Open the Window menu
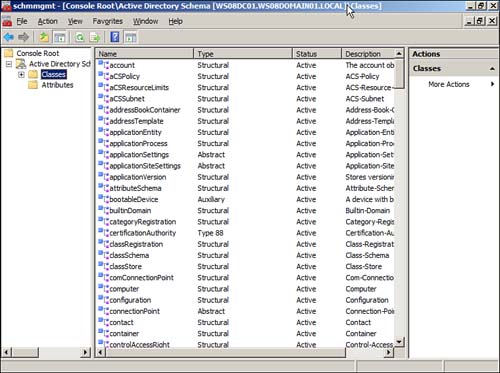 (146, 21)
